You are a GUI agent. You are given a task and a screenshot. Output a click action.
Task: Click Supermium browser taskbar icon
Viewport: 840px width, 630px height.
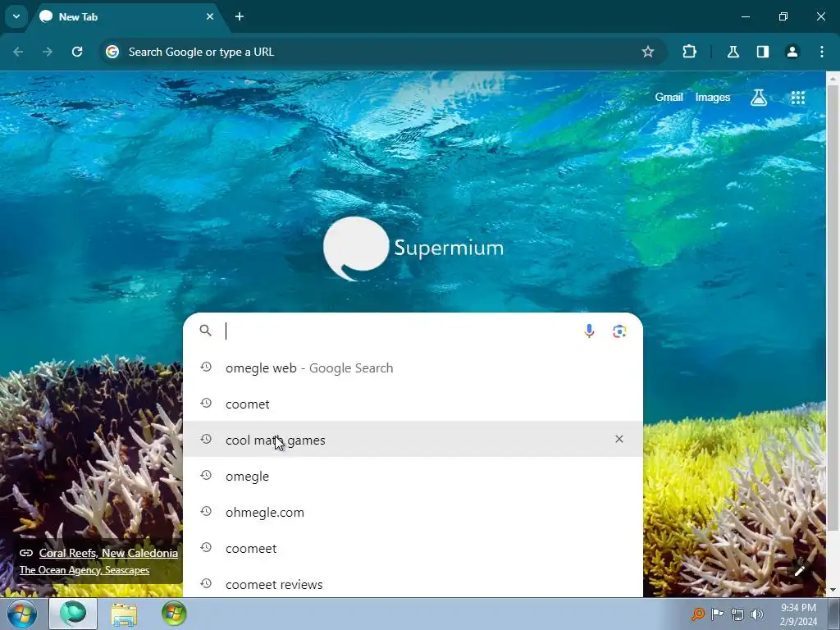(x=73, y=614)
